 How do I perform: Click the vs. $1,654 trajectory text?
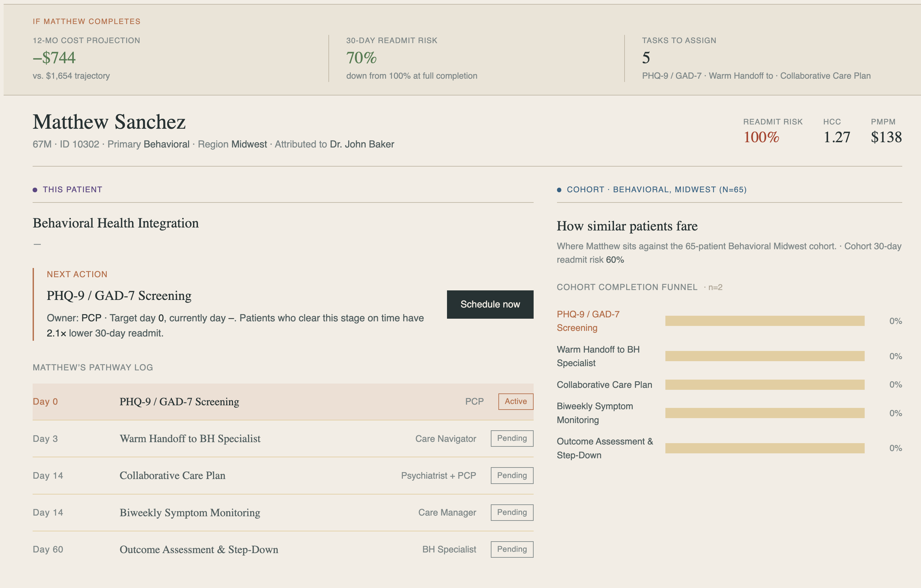[71, 76]
